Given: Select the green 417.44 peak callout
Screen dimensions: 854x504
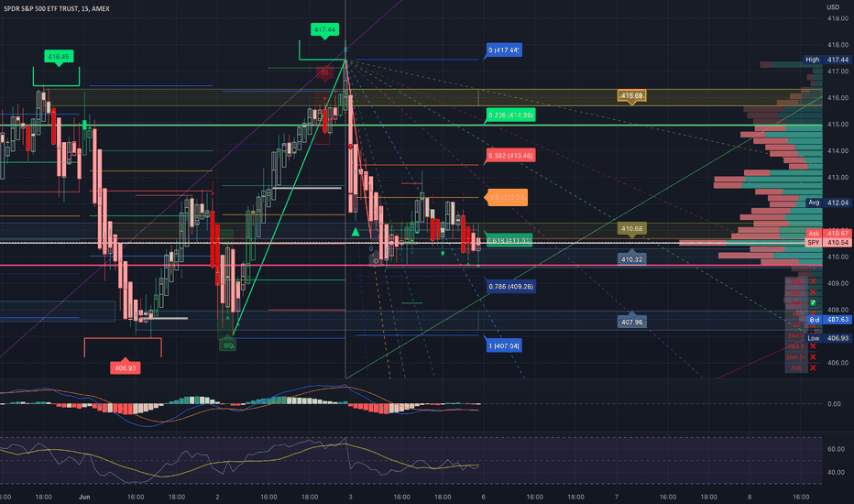Looking at the screenshot, I should pyautogui.click(x=324, y=30).
